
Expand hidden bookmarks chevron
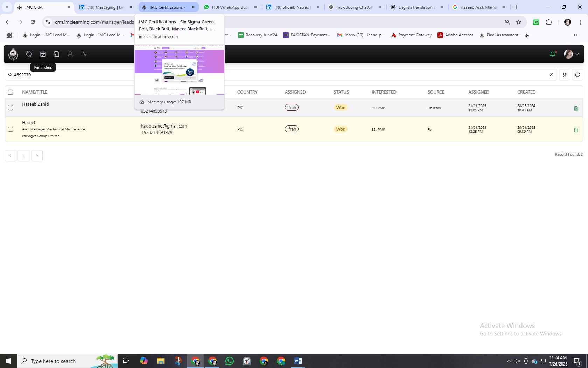point(575,35)
